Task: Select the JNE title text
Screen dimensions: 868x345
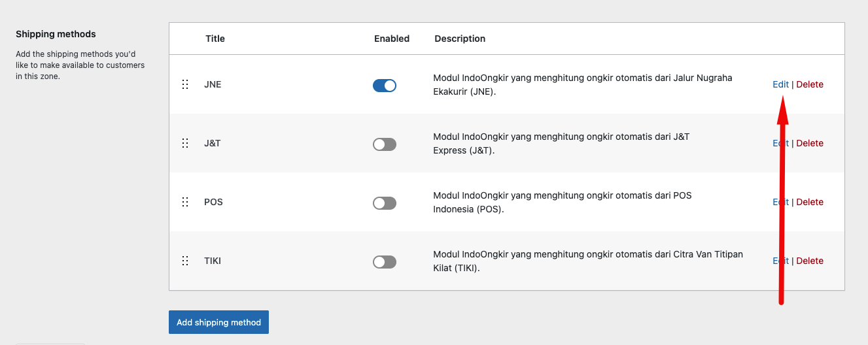Action: pyautogui.click(x=213, y=84)
